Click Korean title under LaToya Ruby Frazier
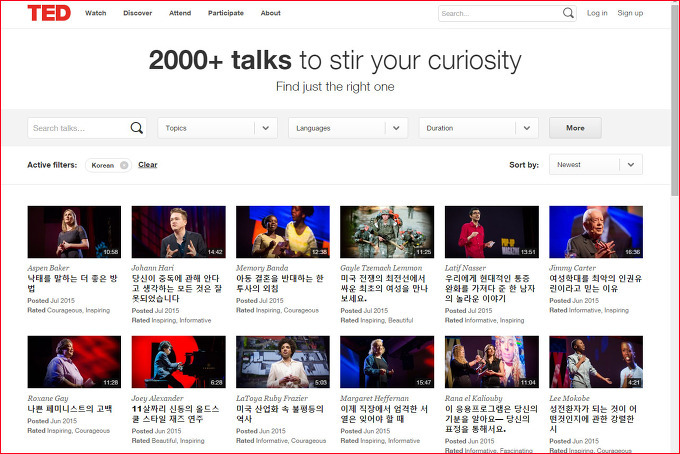Image resolution: width=680 pixels, height=454 pixels. click(280, 414)
